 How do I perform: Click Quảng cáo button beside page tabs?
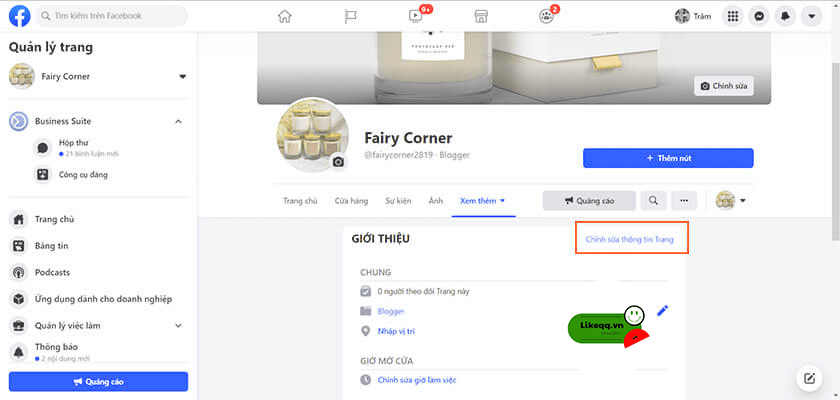589,201
